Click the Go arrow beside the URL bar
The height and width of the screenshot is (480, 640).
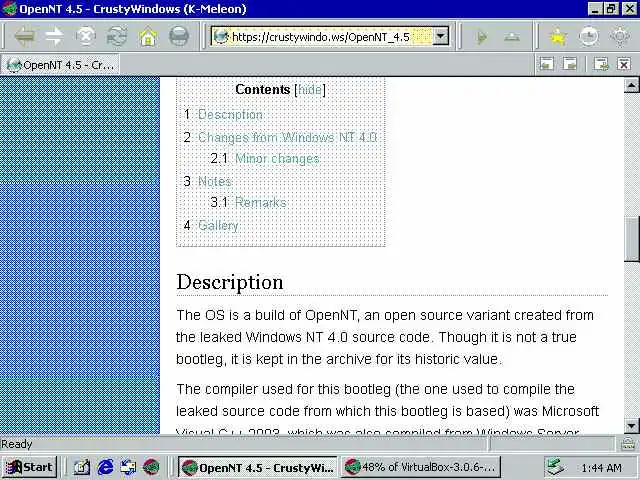coord(482,37)
